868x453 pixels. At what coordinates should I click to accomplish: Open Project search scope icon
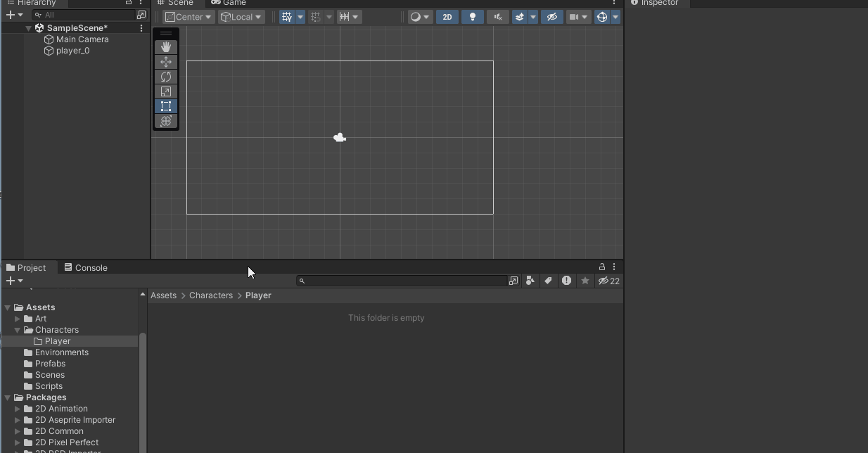513,281
